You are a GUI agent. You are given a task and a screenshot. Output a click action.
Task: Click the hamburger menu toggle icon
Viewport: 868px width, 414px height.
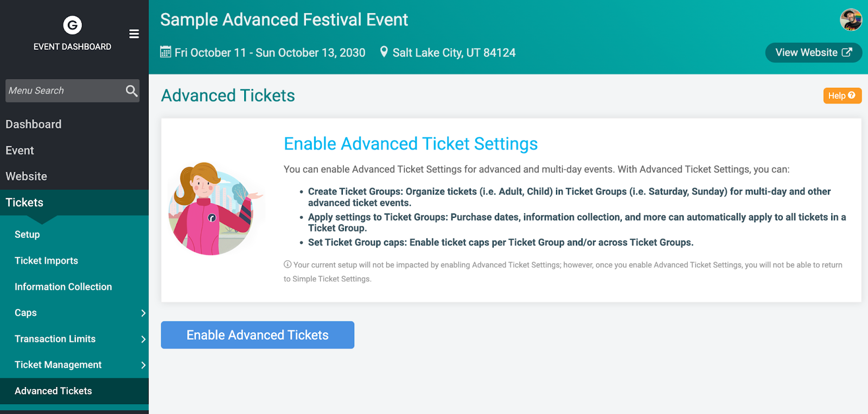pyautogui.click(x=134, y=34)
